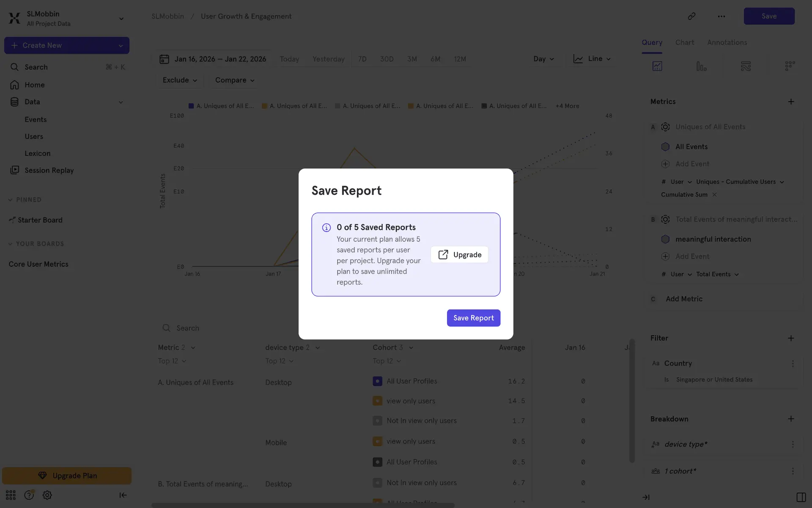This screenshot has height=508, width=812.
Task: Click the Save Report button
Action: 473,318
